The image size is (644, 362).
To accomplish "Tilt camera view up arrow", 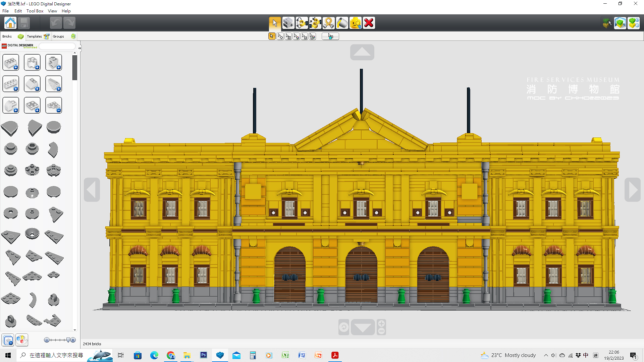I will 362,52.
